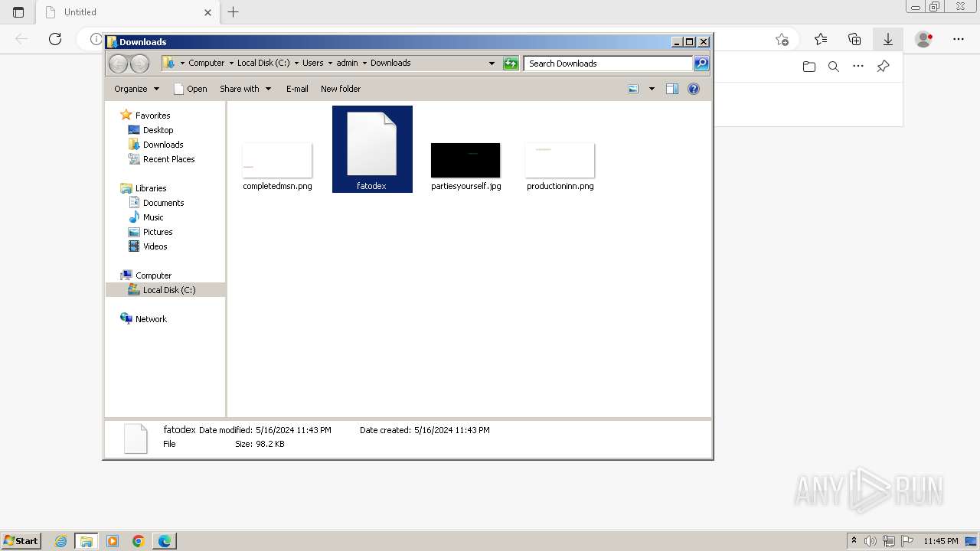980x551 pixels.
Task: Click admin in address breadcrumb
Action: 347,63
